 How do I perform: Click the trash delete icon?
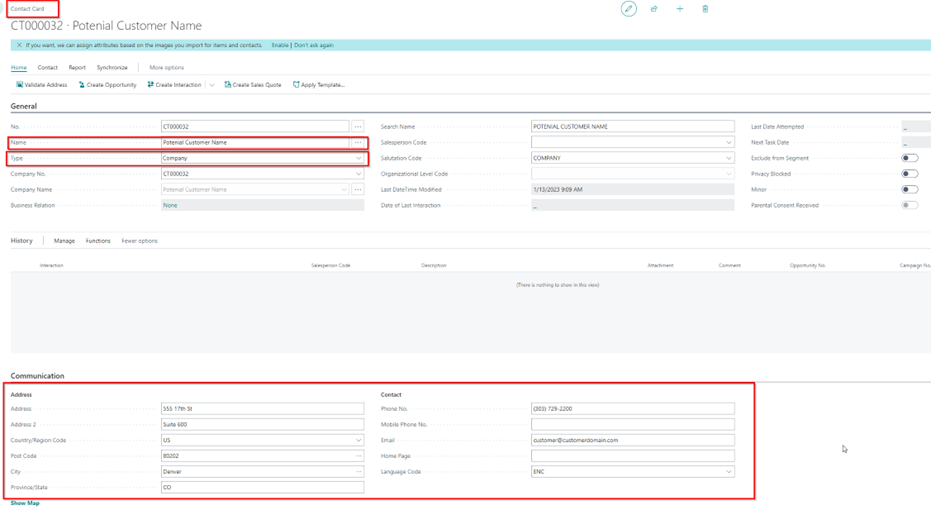point(705,9)
